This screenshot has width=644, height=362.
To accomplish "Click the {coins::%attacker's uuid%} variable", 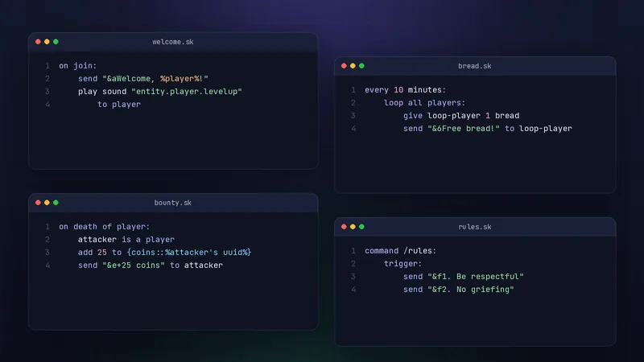I will [189, 253].
